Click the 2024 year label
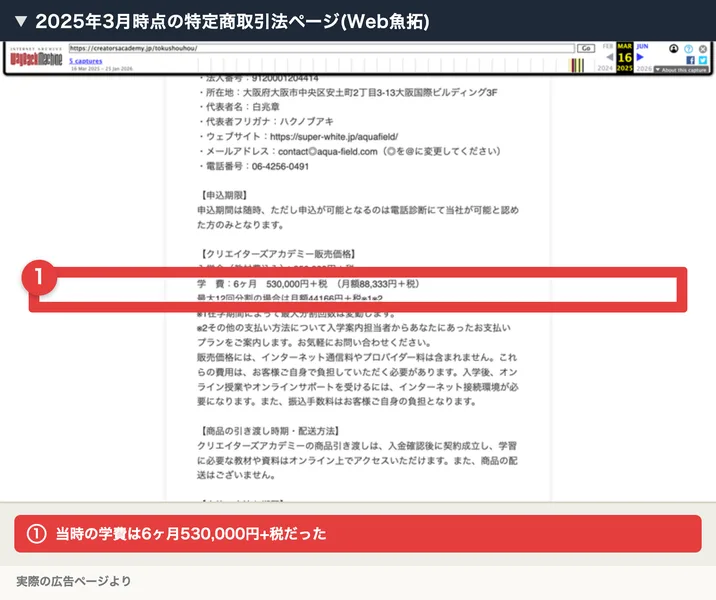Screen dimensions: 716x600 pos(605,68)
